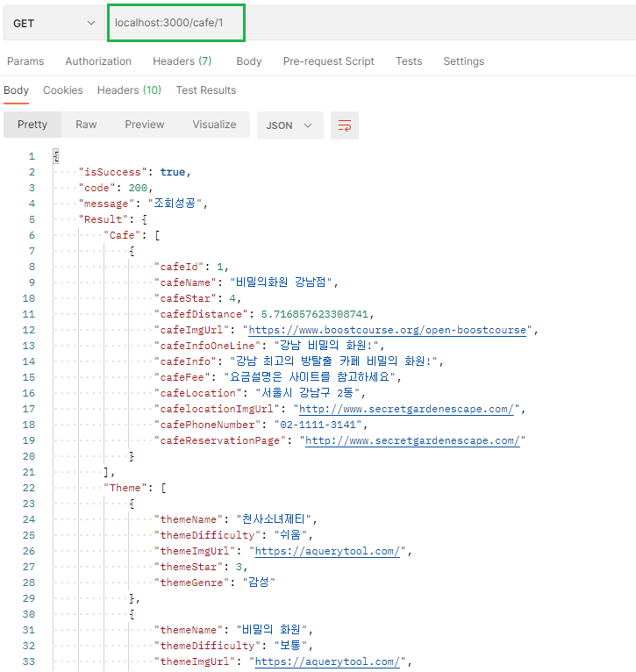636x672 pixels.
Task: Open the request Body tab
Action: (x=249, y=61)
